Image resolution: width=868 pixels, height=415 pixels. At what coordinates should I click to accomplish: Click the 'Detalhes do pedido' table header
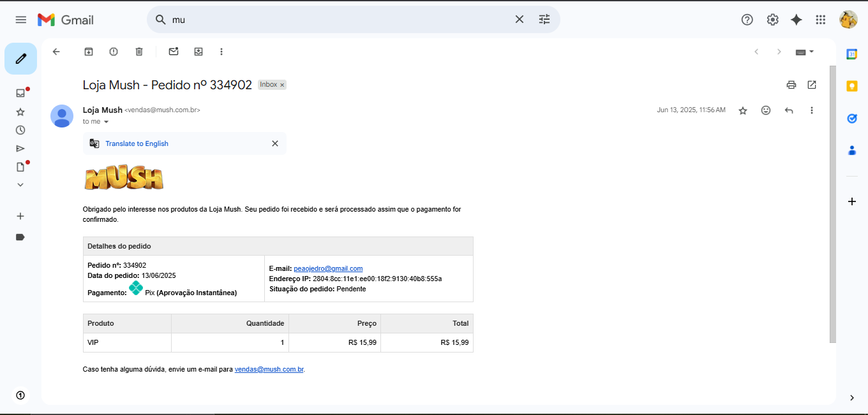(278, 246)
